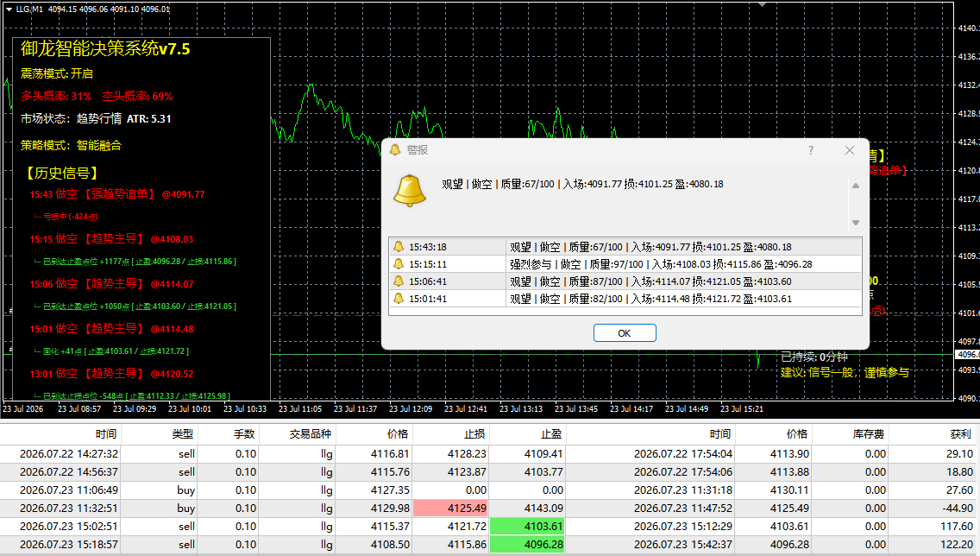Image resolution: width=980 pixels, height=556 pixels.
Task: Click the 13:01 做空 signal @4120.52
Action: point(111,374)
